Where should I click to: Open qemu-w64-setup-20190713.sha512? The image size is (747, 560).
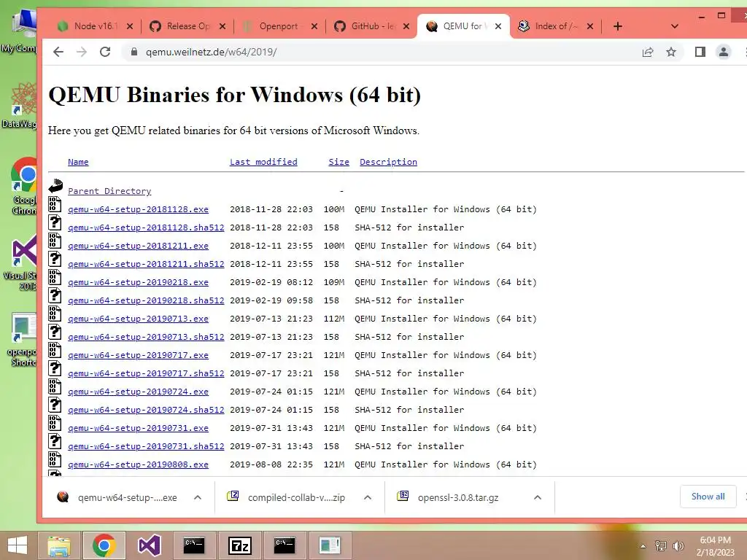[146, 337]
